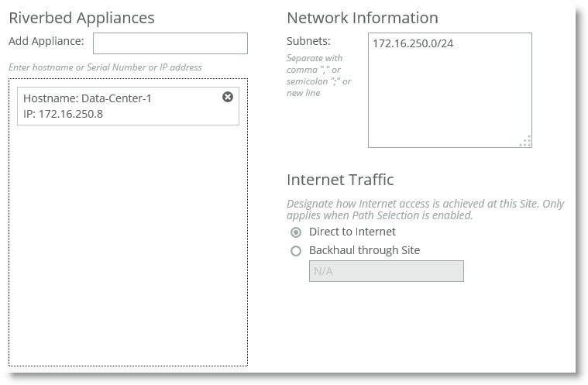Grab the Subnets textarea resize handle
The height and width of the screenshot is (385, 588).
point(526,141)
